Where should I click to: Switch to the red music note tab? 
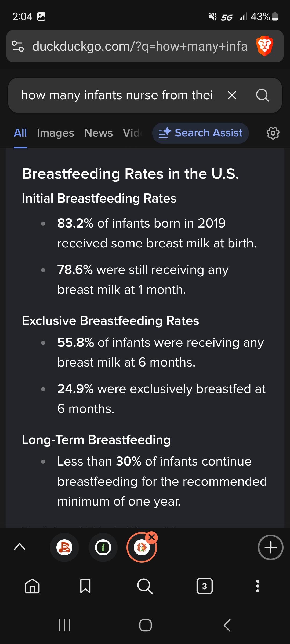point(64,547)
